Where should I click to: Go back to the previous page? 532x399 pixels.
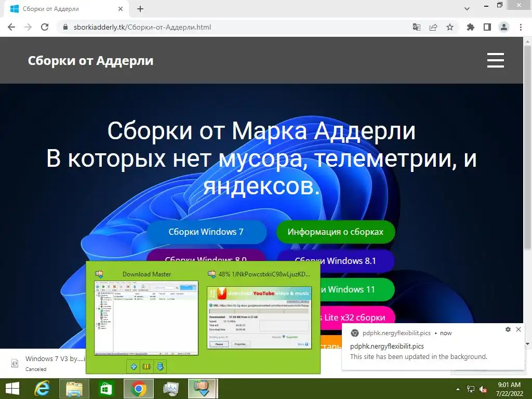point(11,27)
